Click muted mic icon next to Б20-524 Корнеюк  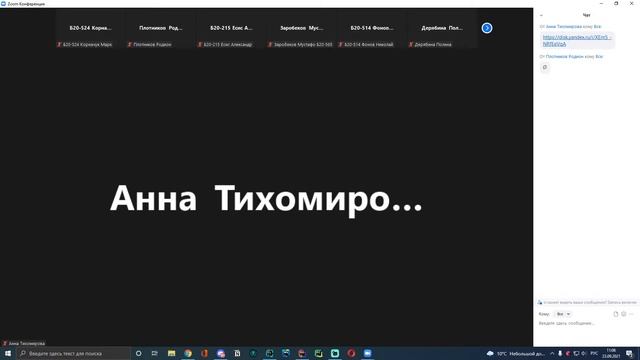pyautogui.click(x=59, y=44)
